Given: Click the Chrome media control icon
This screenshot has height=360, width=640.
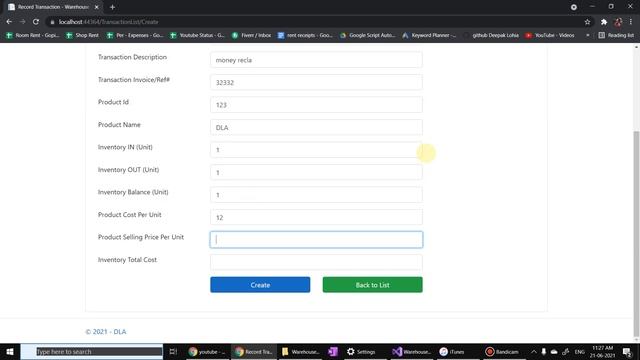Looking at the screenshot, I should pyautogui.click(x=574, y=7).
